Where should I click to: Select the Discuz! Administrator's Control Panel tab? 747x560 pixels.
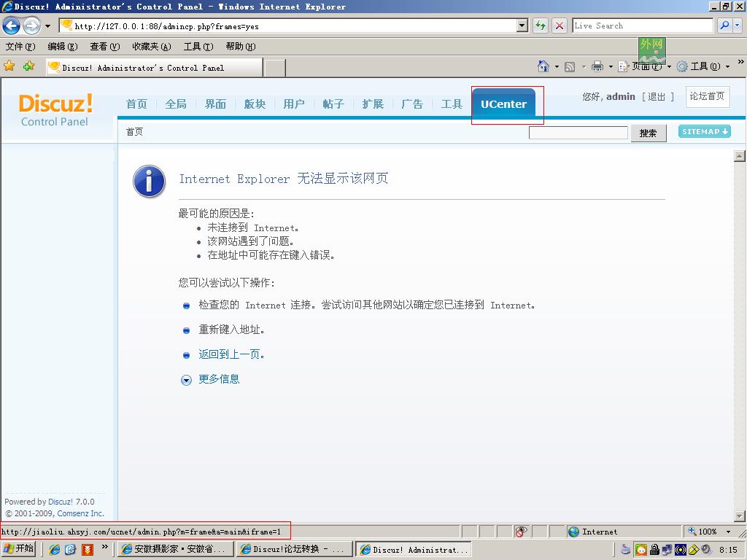coord(154,68)
